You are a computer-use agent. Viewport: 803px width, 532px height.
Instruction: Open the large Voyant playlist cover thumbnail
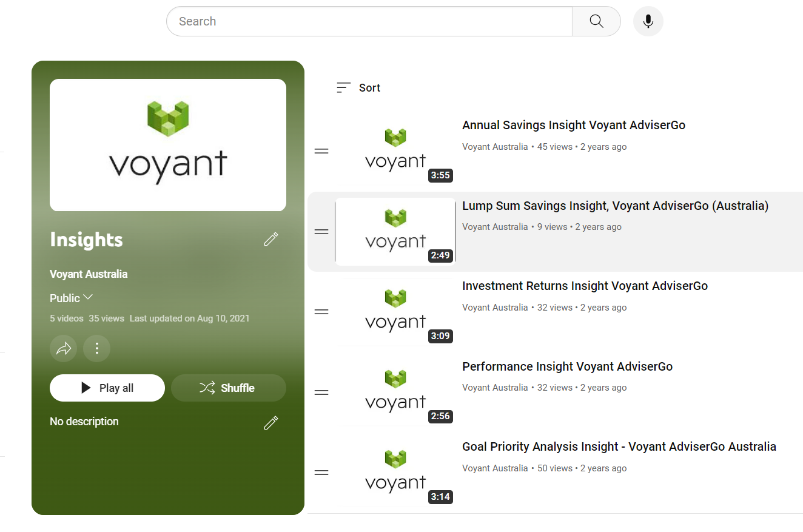[x=168, y=145]
